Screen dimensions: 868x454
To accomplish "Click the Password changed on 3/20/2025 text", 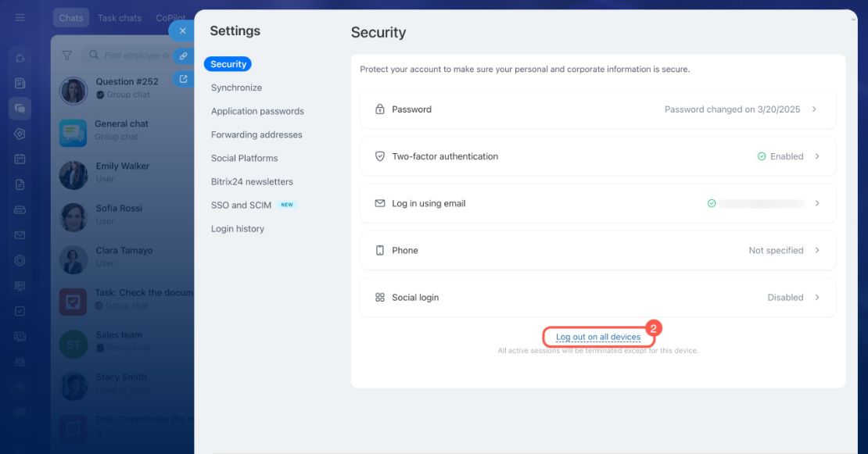I will 732,109.
